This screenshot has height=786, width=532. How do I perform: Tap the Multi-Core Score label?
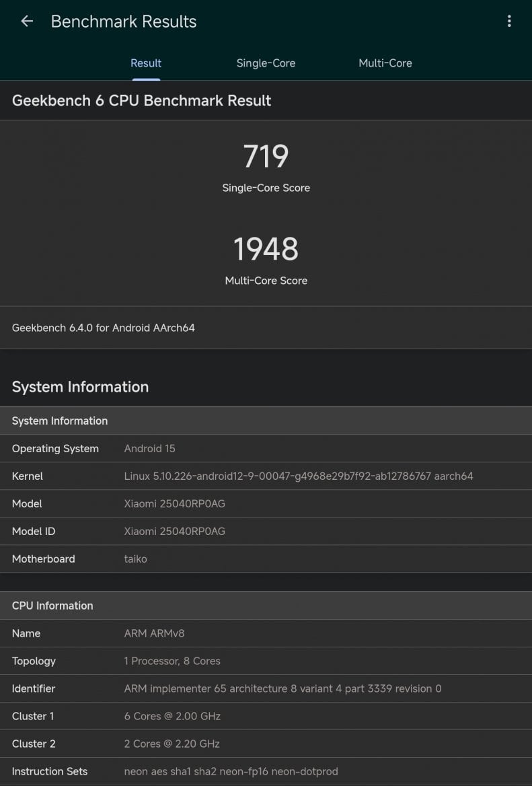click(x=266, y=281)
